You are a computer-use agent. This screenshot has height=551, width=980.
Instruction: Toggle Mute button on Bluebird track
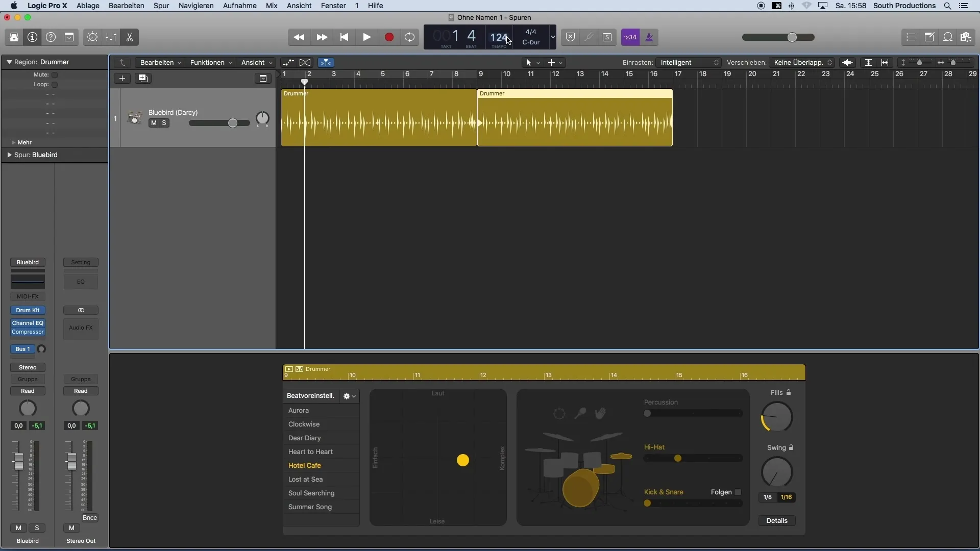click(153, 122)
